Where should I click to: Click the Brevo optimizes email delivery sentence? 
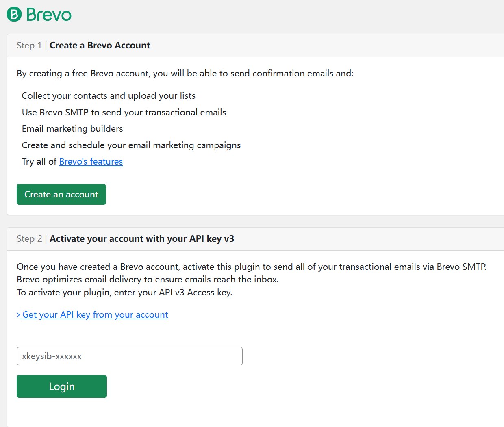click(x=148, y=280)
